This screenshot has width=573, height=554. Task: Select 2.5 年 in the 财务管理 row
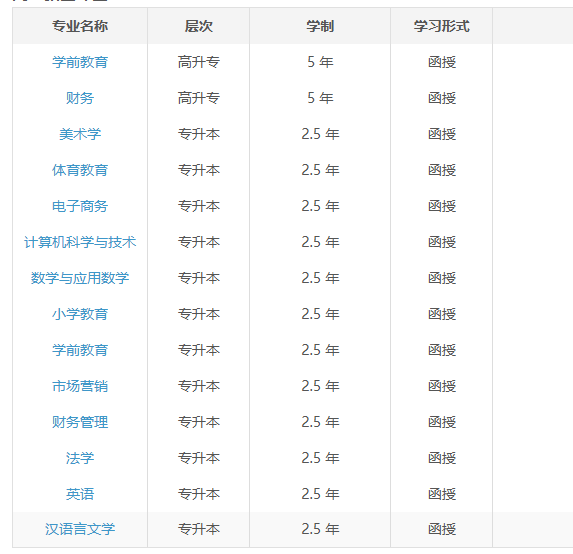[320, 422]
